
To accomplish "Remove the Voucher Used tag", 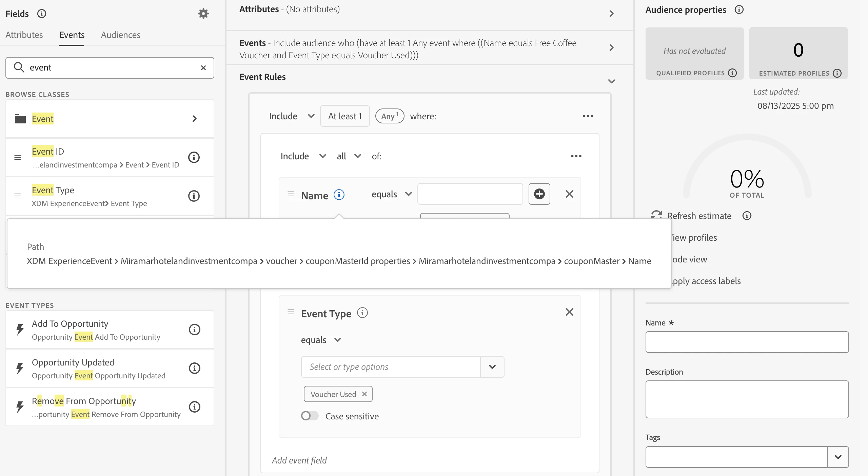I will (364, 394).
